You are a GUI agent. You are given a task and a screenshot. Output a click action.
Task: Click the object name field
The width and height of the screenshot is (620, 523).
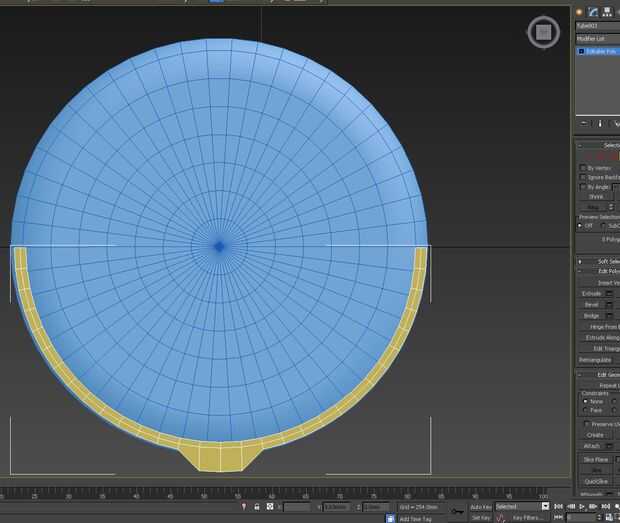[598, 26]
